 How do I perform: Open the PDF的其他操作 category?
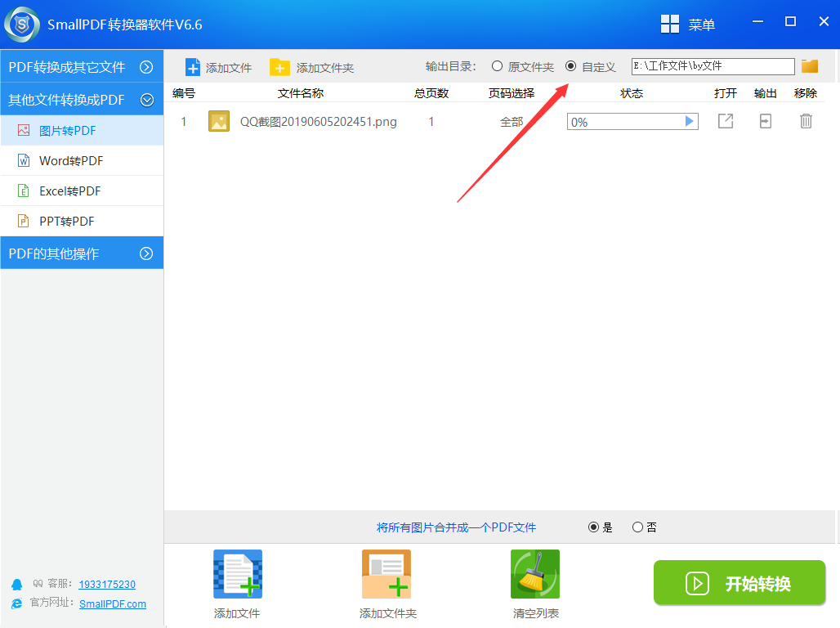click(82, 253)
